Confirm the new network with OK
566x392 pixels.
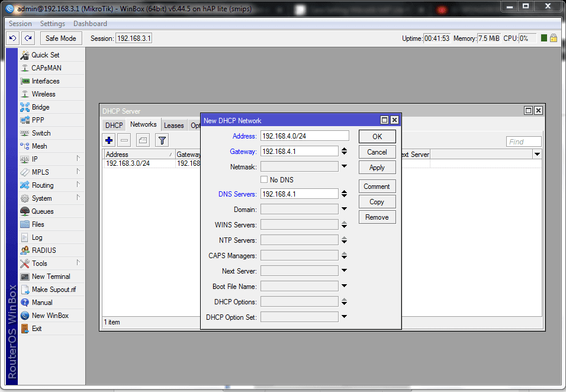tap(377, 136)
